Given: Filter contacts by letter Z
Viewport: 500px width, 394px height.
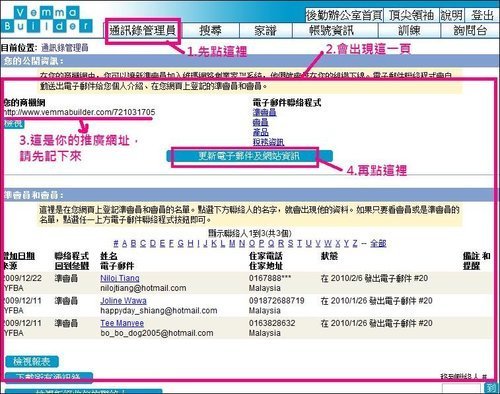Looking at the screenshot, I should pos(355,243).
